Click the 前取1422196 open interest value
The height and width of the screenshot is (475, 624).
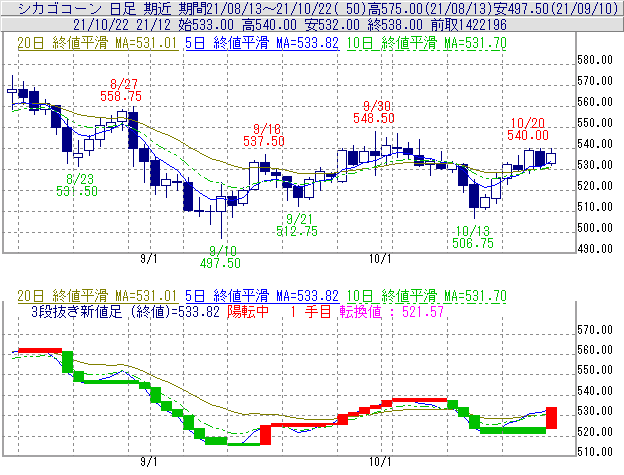(469, 25)
